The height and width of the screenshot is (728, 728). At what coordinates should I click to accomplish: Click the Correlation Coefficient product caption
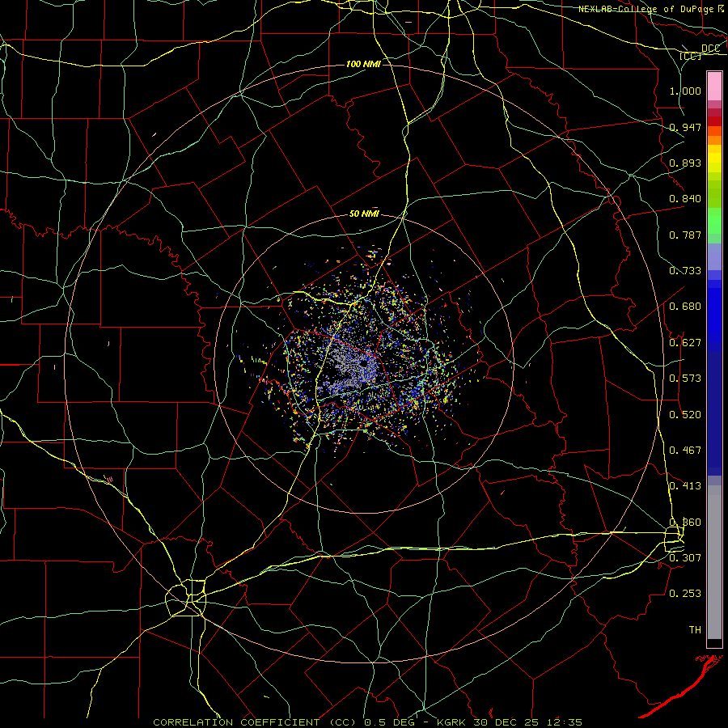[x=367, y=722]
